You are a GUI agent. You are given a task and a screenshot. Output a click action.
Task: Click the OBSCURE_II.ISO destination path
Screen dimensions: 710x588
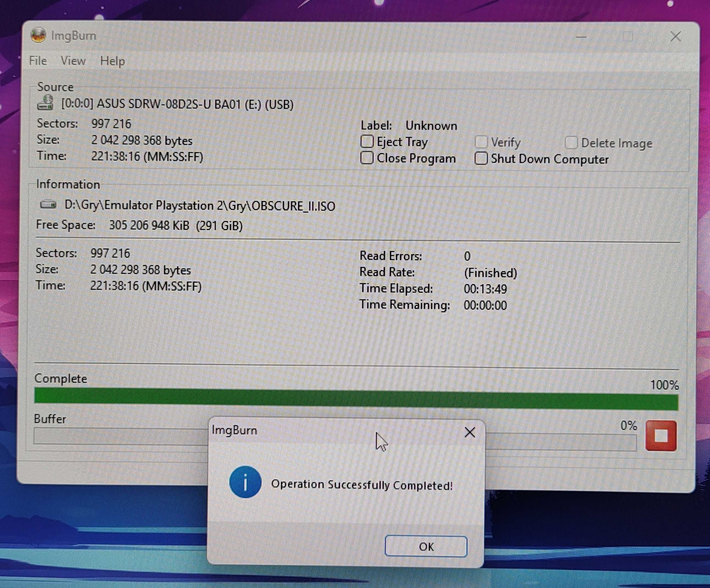(200, 205)
